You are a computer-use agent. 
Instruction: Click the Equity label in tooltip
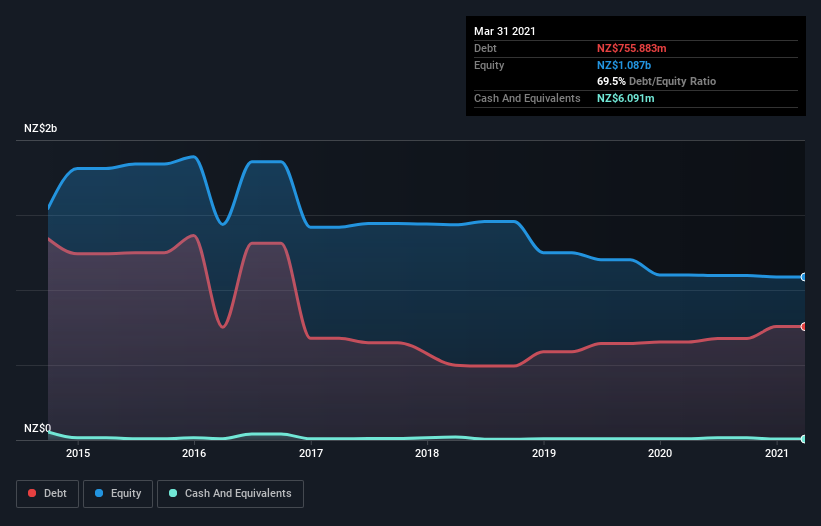pyautogui.click(x=489, y=65)
